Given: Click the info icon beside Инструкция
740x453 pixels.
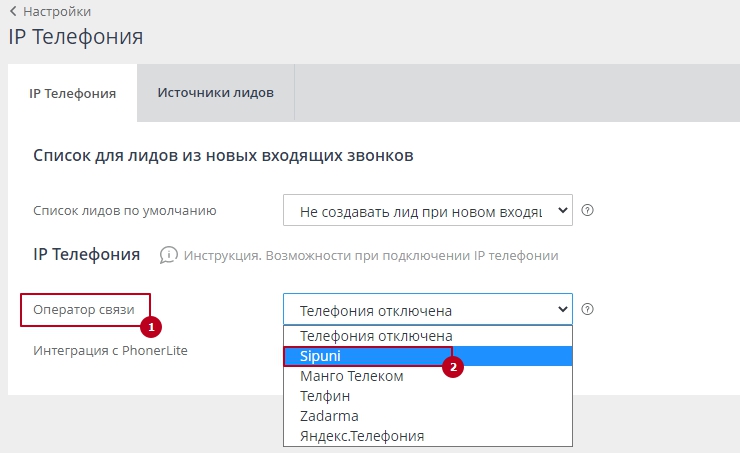Looking at the screenshot, I should (169, 255).
